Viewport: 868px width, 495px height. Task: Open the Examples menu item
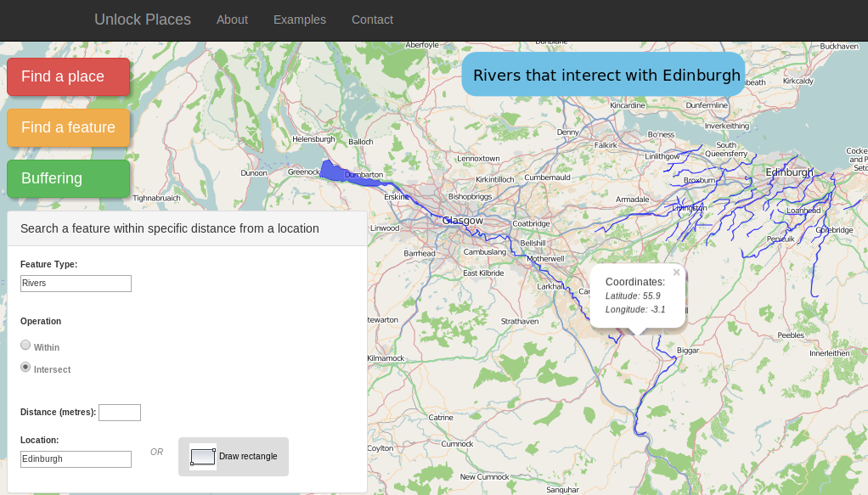point(299,20)
